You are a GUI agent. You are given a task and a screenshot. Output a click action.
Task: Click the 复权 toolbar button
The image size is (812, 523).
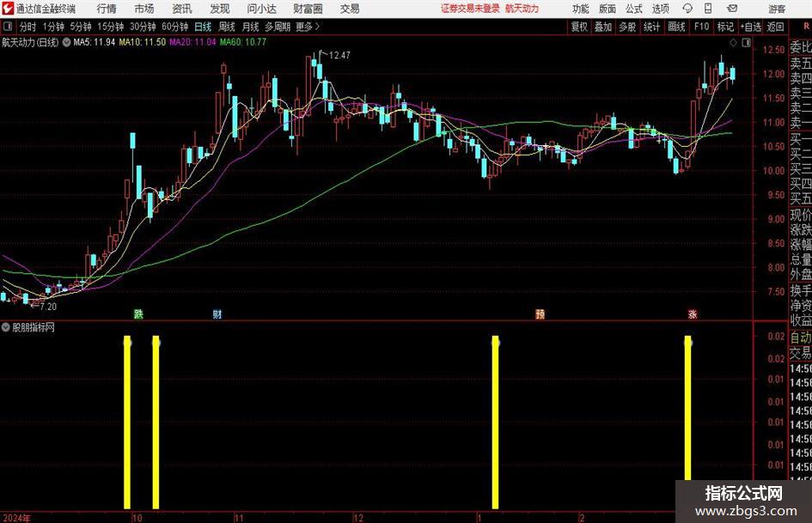(x=579, y=27)
